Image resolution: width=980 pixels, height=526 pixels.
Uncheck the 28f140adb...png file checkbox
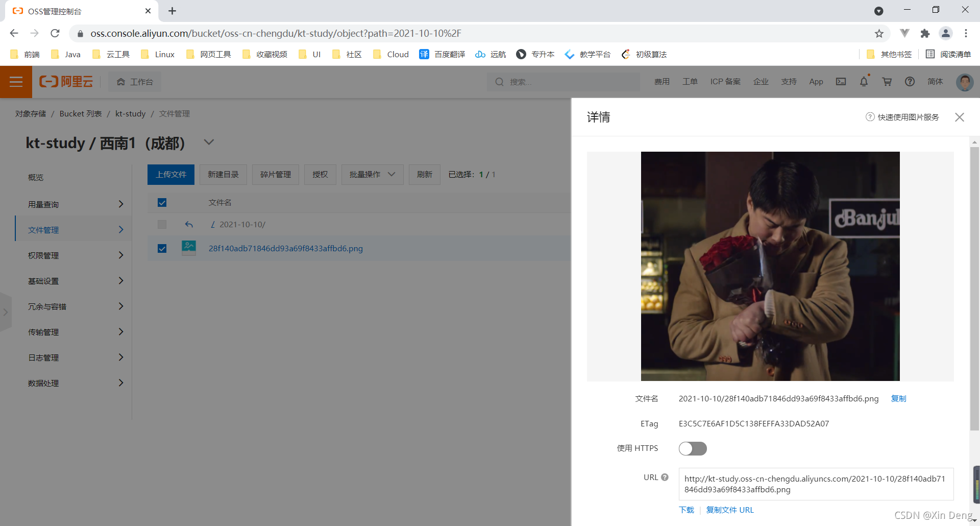tap(162, 249)
